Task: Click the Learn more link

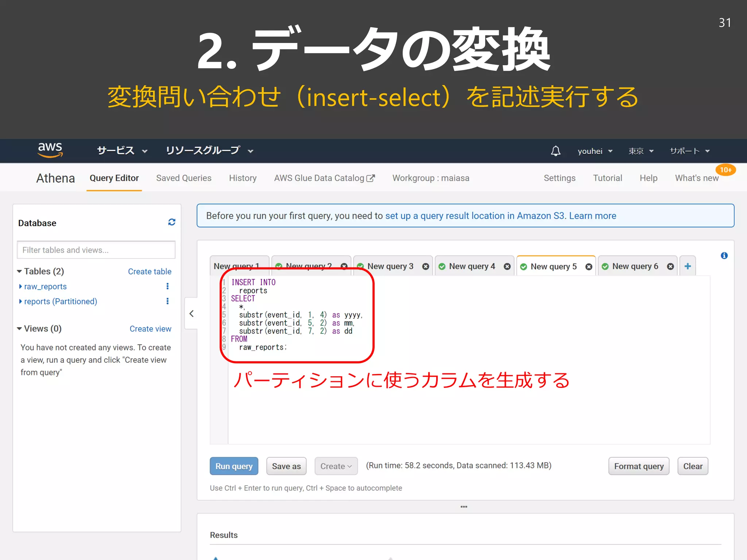Action: 593,215
